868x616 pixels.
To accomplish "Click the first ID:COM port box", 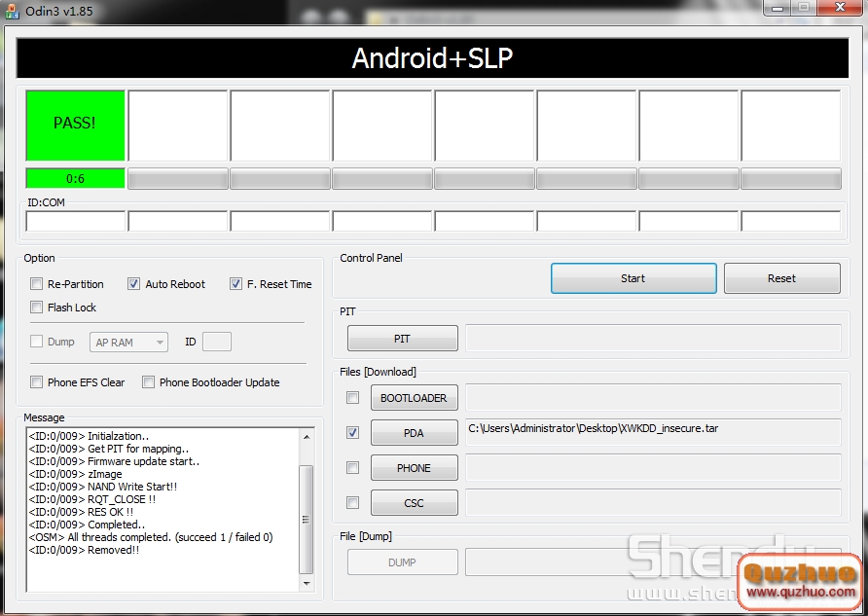I will pos(76,221).
